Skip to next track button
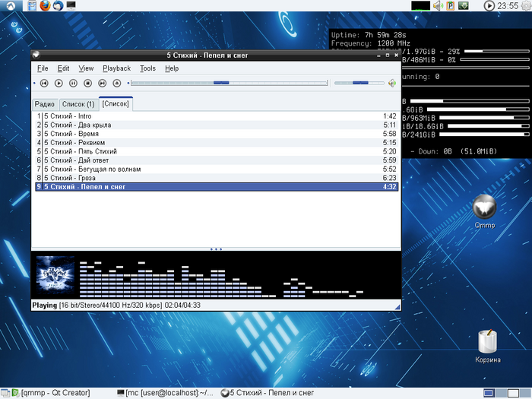 [102, 83]
